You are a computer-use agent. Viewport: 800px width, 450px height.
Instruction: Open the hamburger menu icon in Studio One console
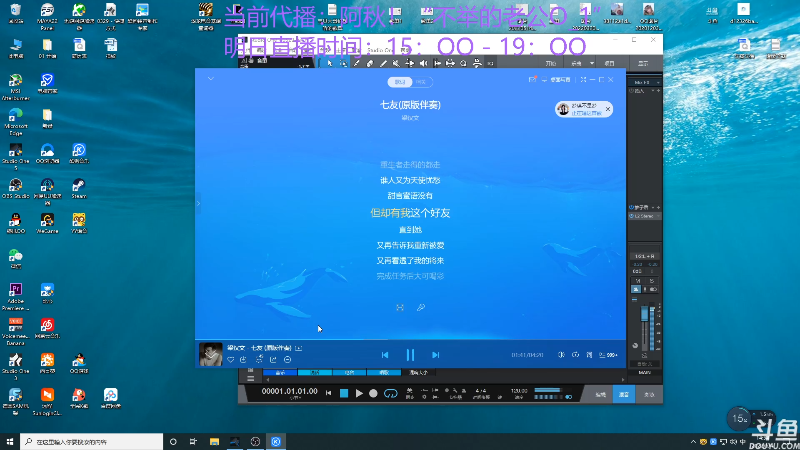[251, 378]
